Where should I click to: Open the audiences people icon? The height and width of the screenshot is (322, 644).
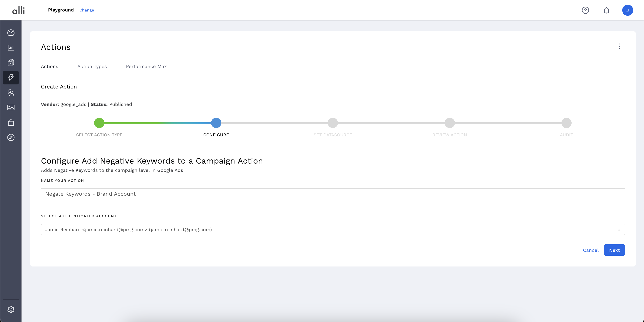(x=11, y=93)
